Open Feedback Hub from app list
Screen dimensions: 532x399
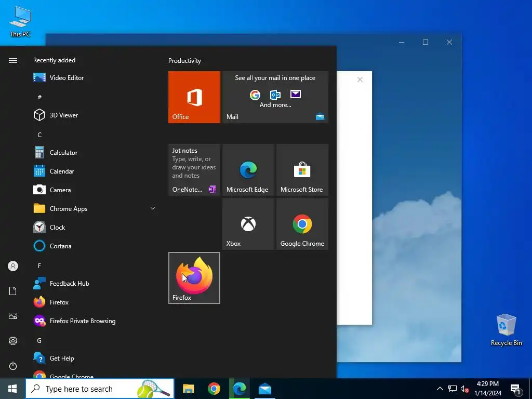[x=95, y=283]
